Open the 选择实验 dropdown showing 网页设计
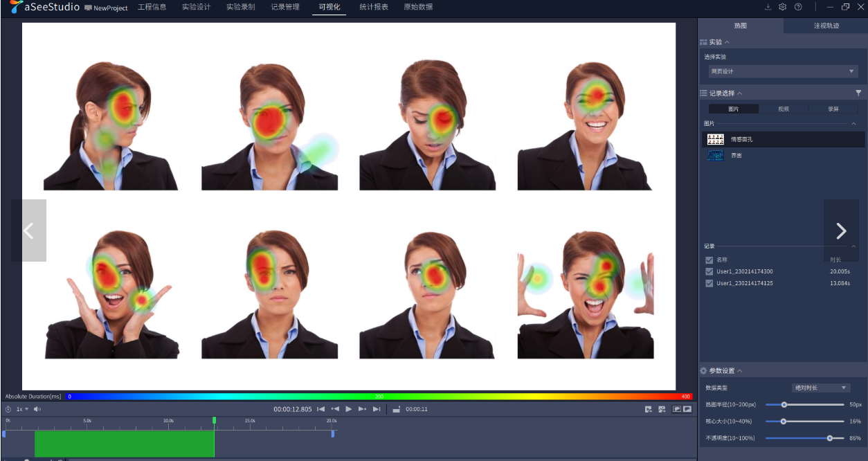The image size is (868, 461). [781, 71]
